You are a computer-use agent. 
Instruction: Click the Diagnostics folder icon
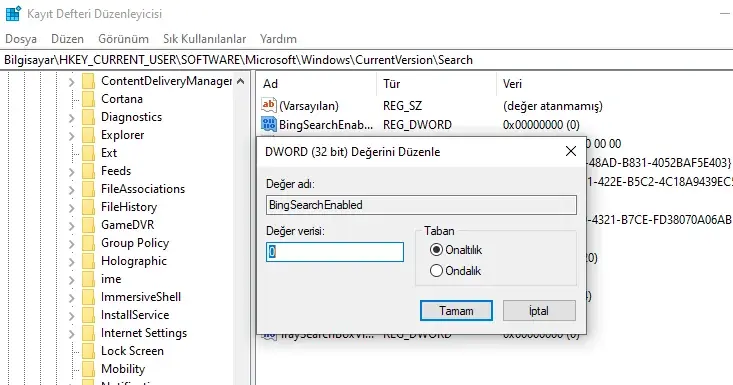pyautogui.click(x=88, y=117)
